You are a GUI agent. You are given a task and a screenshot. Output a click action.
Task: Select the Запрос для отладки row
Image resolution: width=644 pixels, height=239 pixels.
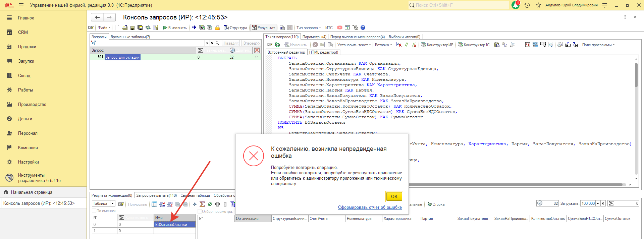point(175,57)
